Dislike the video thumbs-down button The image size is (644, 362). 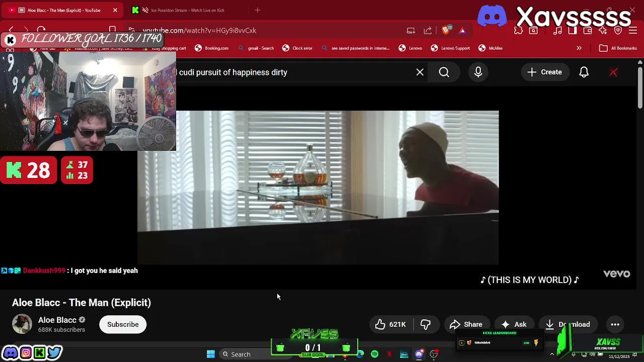tap(426, 325)
